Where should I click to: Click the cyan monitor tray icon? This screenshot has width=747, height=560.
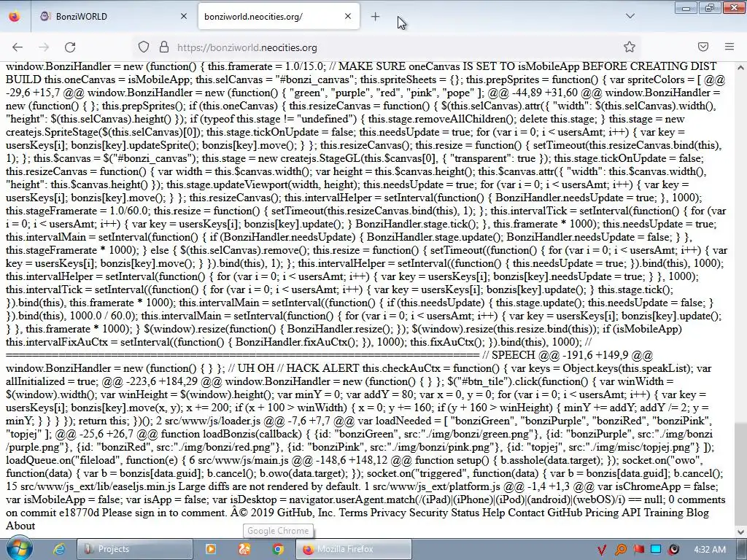(656, 550)
